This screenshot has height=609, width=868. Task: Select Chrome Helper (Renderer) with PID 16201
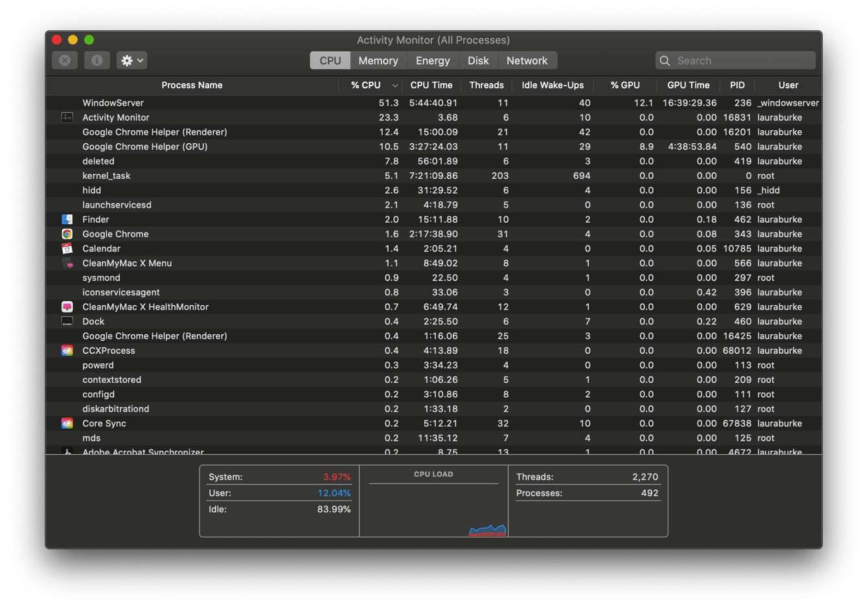pos(433,132)
